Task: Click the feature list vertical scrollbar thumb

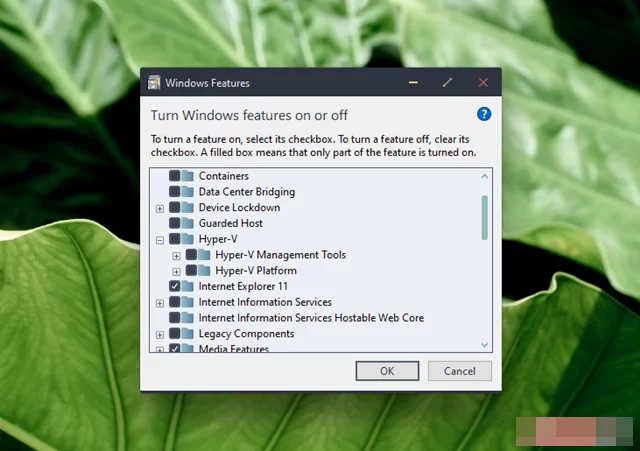Action: click(x=485, y=216)
